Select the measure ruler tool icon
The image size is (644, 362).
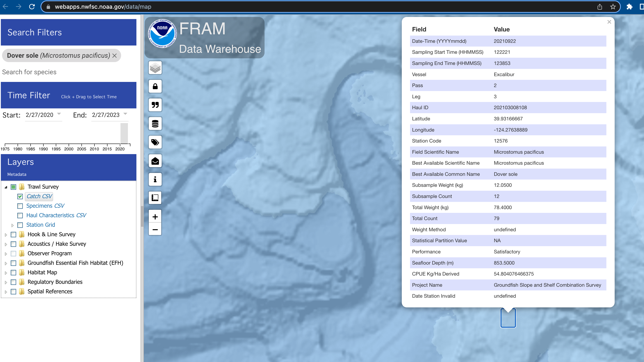pos(155,198)
